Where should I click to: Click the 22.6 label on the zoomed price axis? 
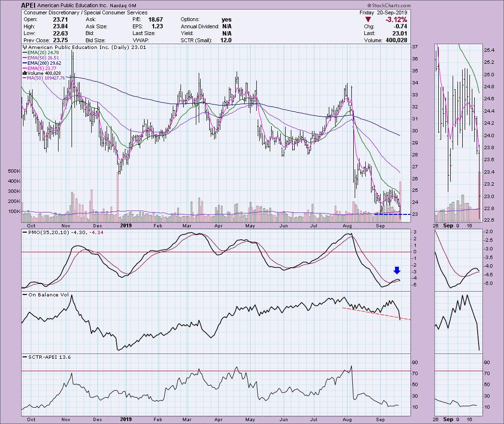pos(489,220)
